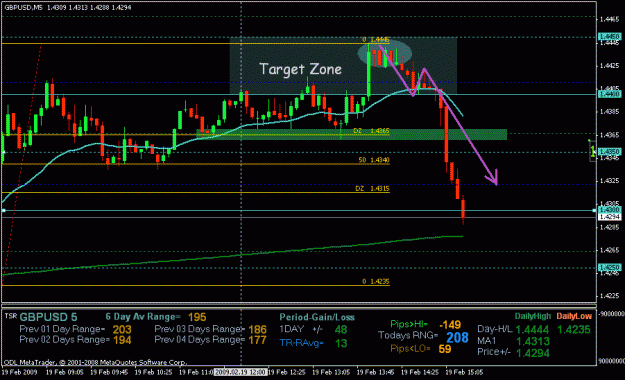Image resolution: width=625 pixels, height=380 pixels.
Task: Click the '0 1.4235' level label
Action: click(x=376, y=282)
